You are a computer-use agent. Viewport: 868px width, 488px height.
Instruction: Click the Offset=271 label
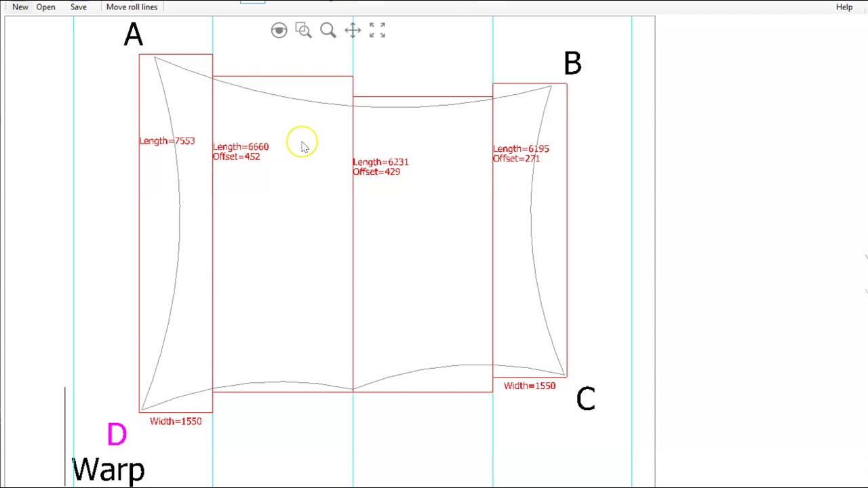(x=516, y=159)
